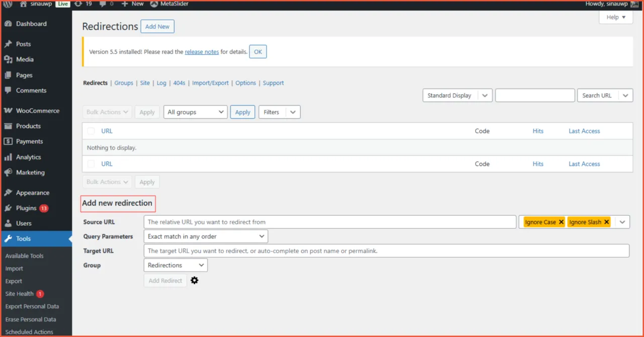Open the gear icon next to Add Redirect

194,280
